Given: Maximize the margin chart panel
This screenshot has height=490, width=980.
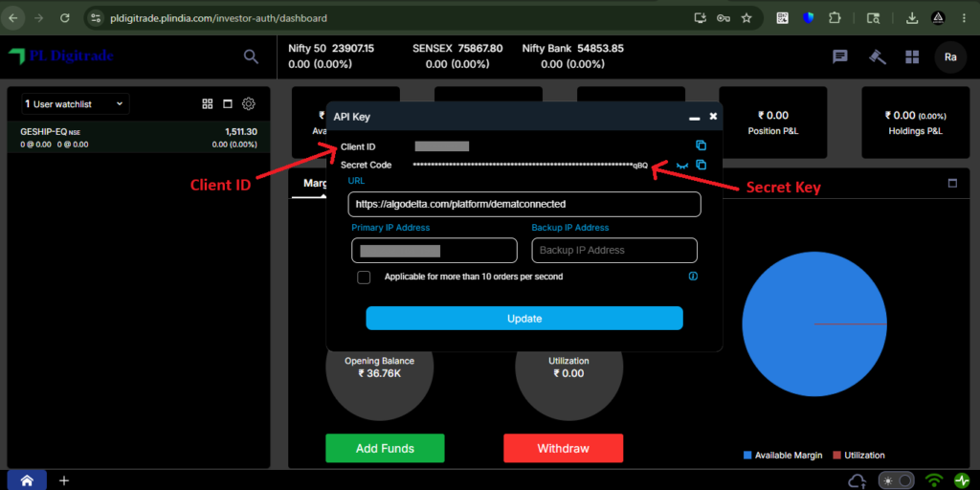Looking at the screenshot, I should click(952, 183).
